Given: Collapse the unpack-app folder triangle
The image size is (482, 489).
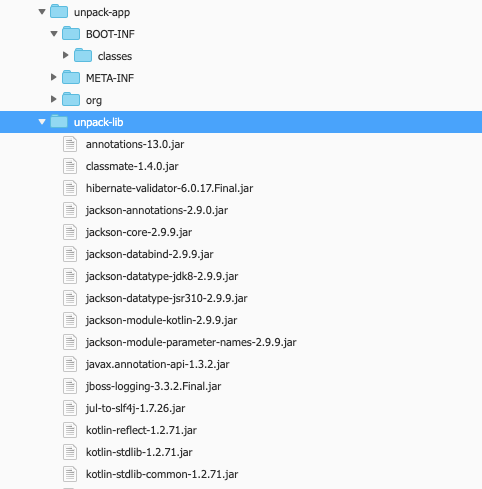Looking at the screenshot, I should click(x=42, y=12).
